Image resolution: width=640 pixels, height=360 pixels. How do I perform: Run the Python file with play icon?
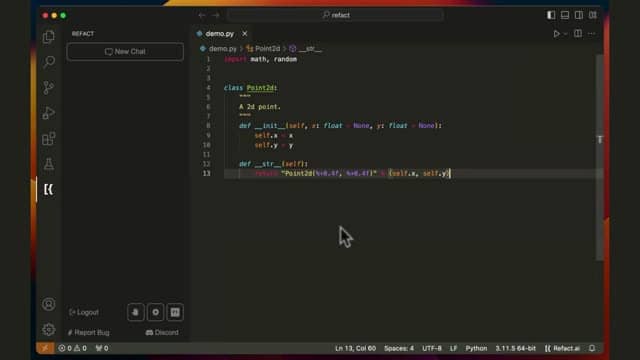pyautogui.click(x=556, y=34)
